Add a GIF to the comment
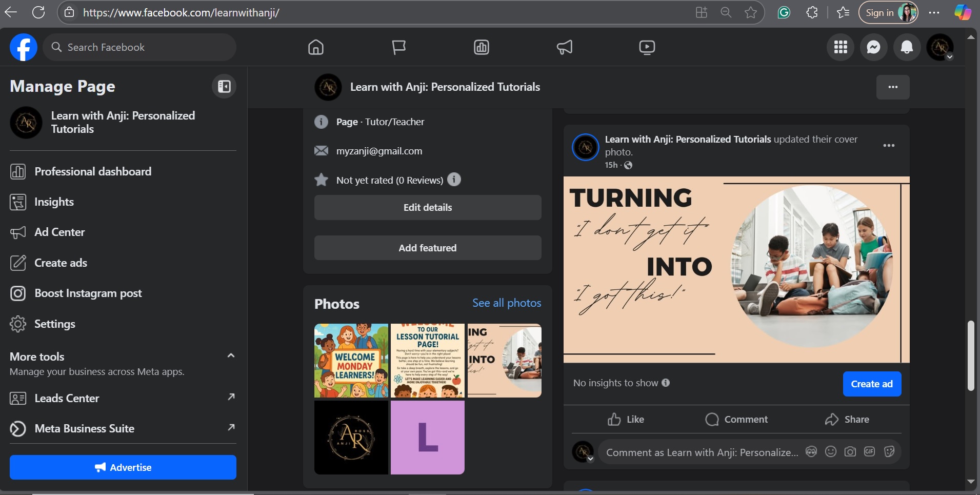The height and width of the screenshot is (495, 980). tap(870, 451)
